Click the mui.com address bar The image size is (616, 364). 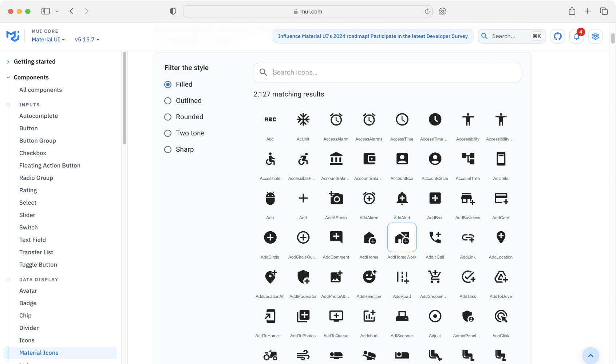coord(308,11)
